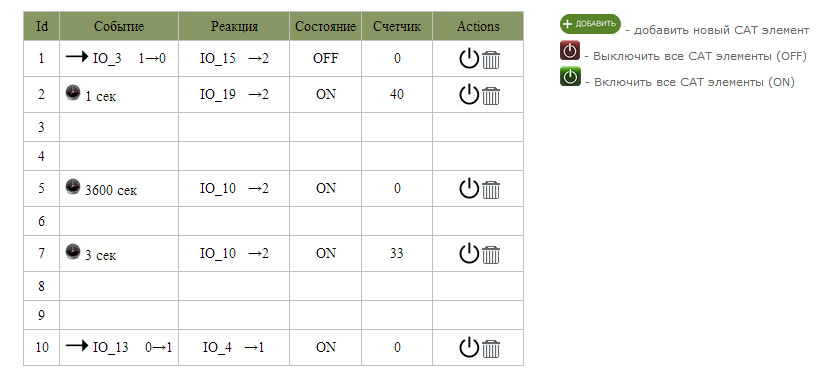Click the Счетчик column header

click(397, 26)
